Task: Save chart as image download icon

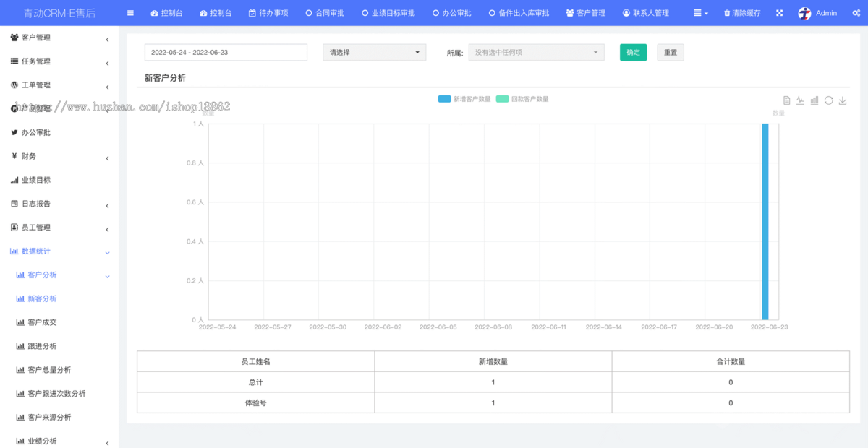Action: click(843, 100)
